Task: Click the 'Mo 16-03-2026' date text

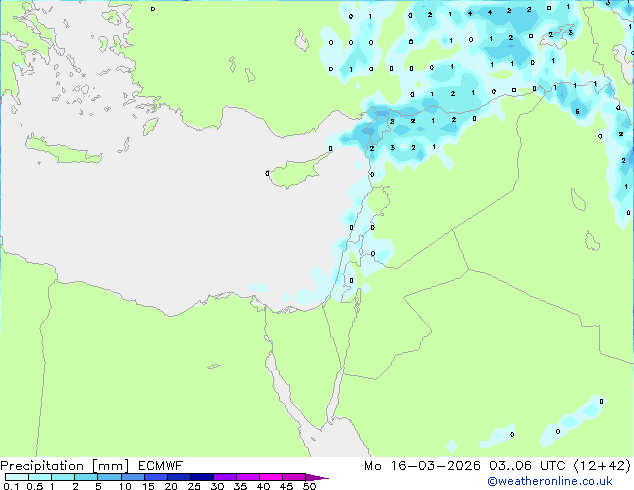Action: coord(422,466)
